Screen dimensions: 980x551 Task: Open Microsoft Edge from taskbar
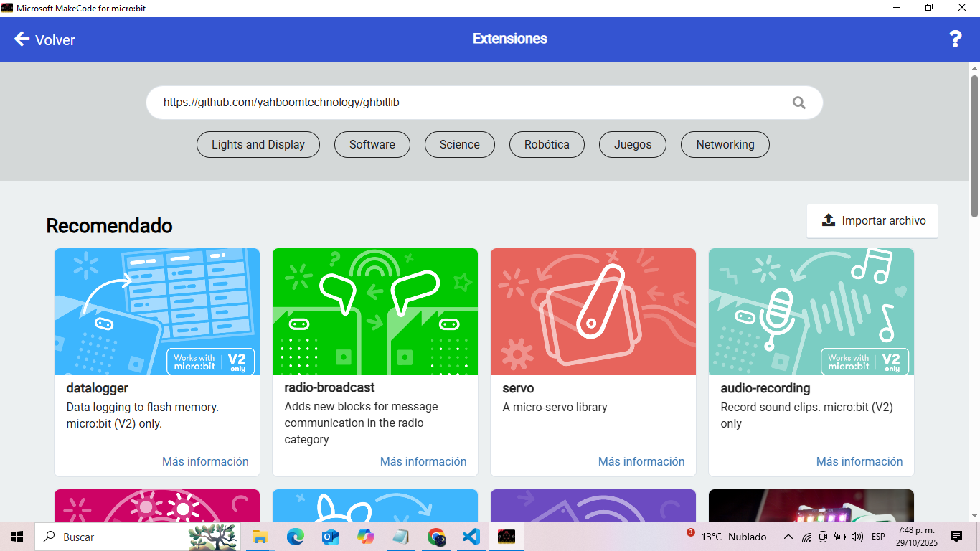295,537
